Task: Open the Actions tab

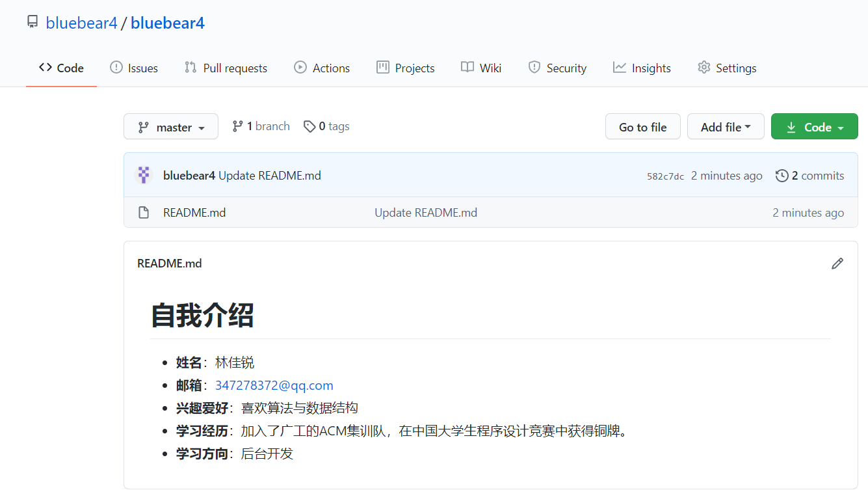Action: pos(322,68)
